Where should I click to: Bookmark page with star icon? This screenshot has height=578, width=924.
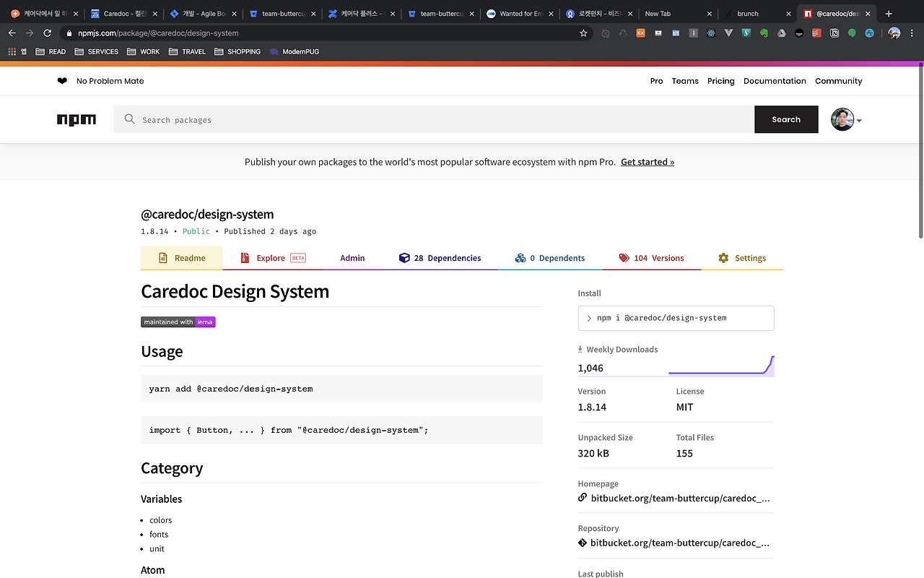tap(583, 33)
